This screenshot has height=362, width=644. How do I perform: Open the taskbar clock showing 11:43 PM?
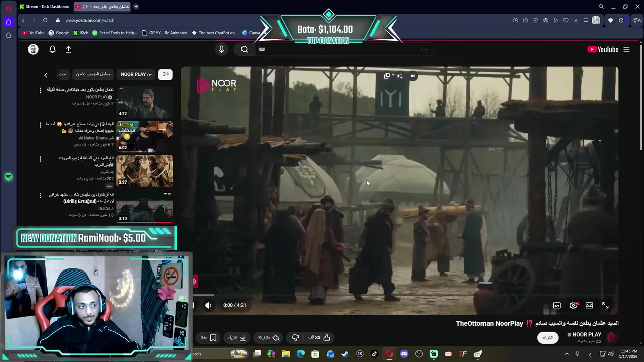click(x=629, y=354)
